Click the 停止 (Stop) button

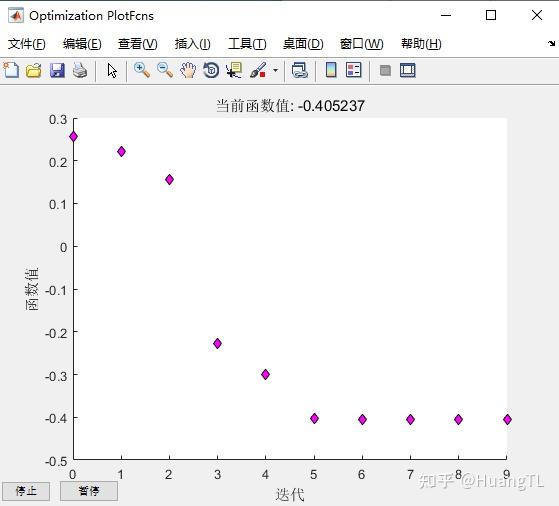click(26, 491)
